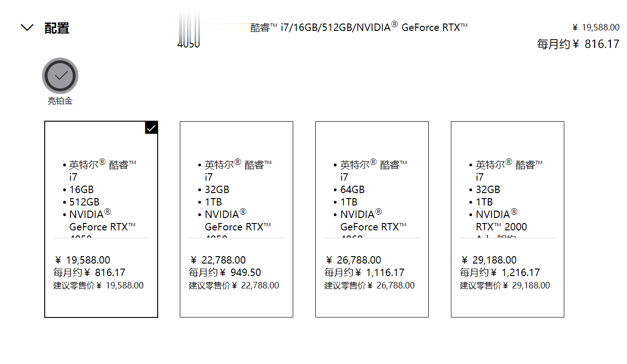Choose the RTX 2000 ¥29,188.00 configuration card
Screen dimensions: 627x364
[x=508, y=219]
